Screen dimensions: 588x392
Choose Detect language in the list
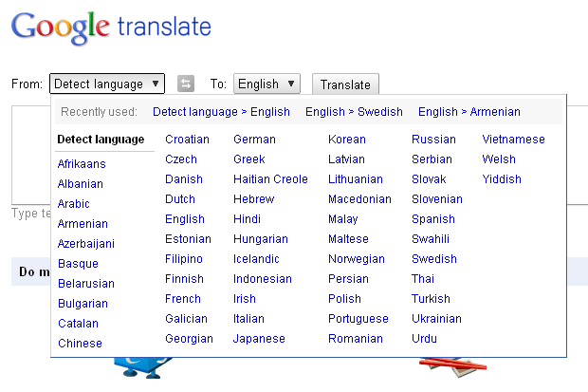click(101, 140)
